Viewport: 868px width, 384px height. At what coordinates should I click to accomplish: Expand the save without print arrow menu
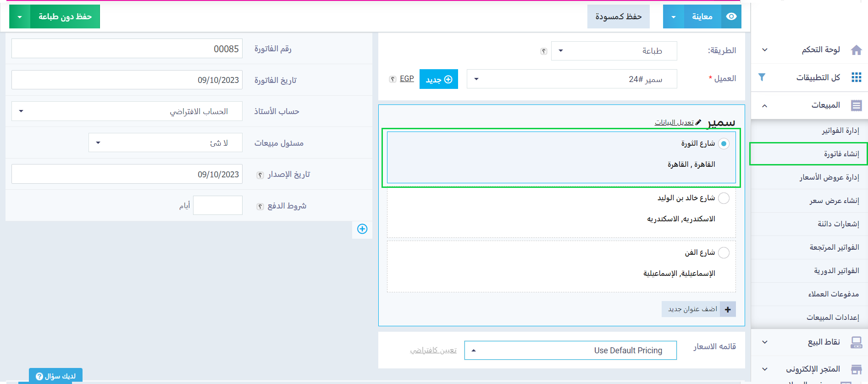(20, 17)
